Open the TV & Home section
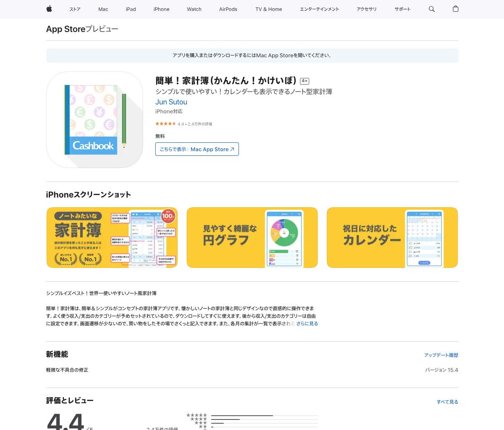 click(x=268, y=9)
